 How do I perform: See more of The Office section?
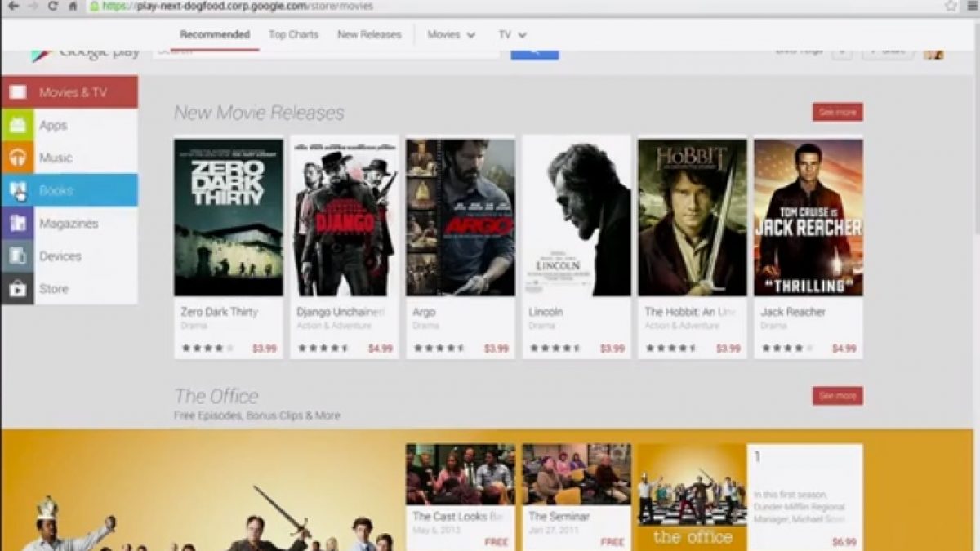coord(837,396)
